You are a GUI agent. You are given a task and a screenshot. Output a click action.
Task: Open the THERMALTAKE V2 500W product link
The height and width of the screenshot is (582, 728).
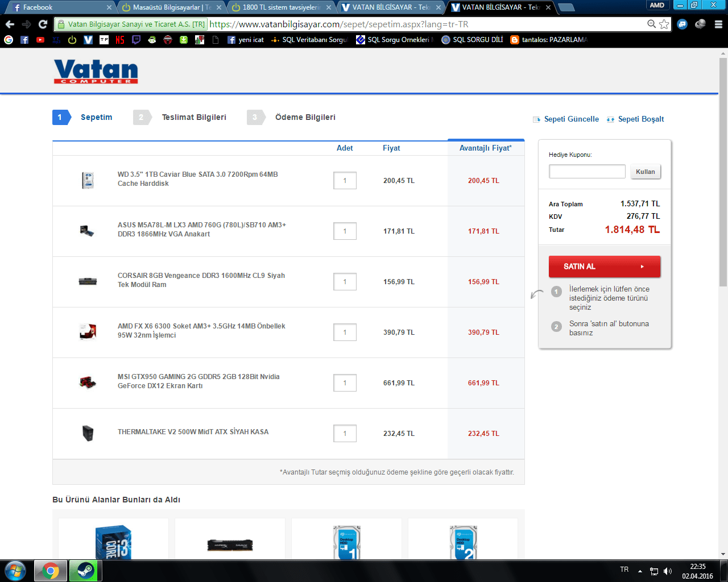(x=193, y=432)
